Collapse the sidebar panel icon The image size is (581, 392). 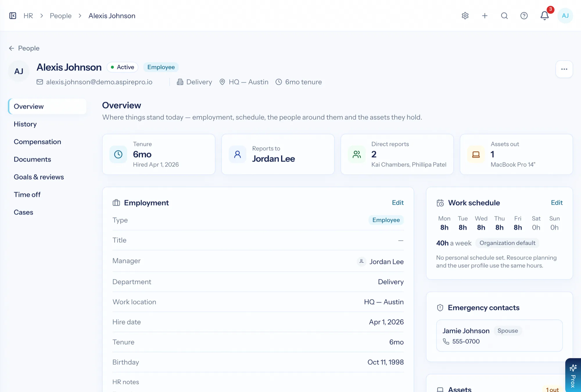(13, 16)
